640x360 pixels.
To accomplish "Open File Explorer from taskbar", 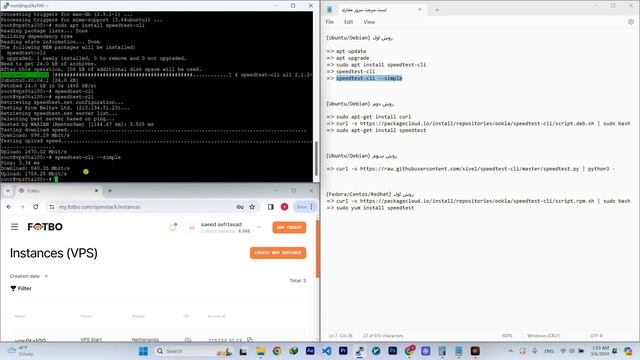I will tap(260, 351).
